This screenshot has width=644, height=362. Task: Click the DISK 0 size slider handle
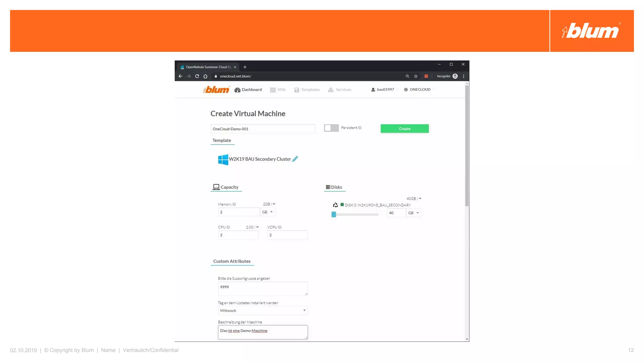[x=334, y=214]
